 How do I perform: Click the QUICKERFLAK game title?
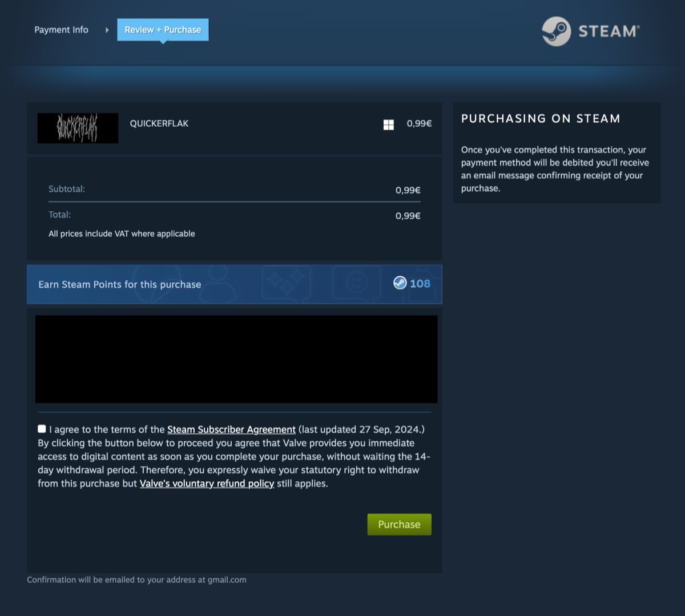pyautogui.click(x=159, y=123)
